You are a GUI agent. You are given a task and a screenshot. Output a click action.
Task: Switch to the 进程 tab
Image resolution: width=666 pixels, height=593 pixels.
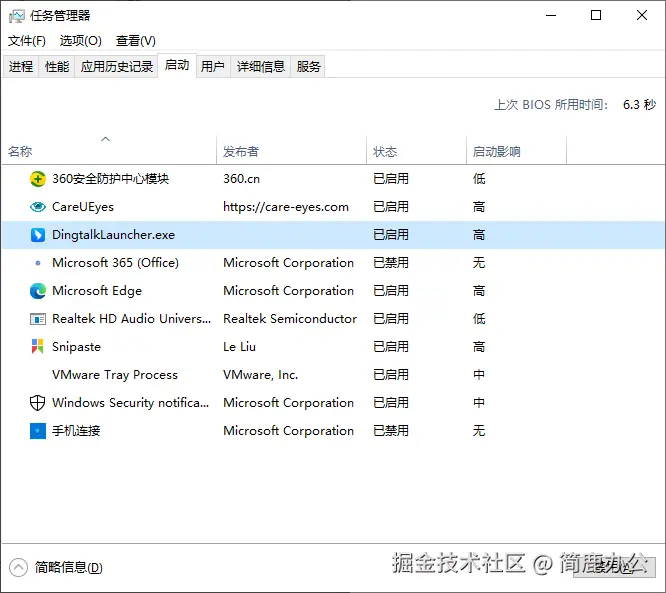click(x=21, y=67)
